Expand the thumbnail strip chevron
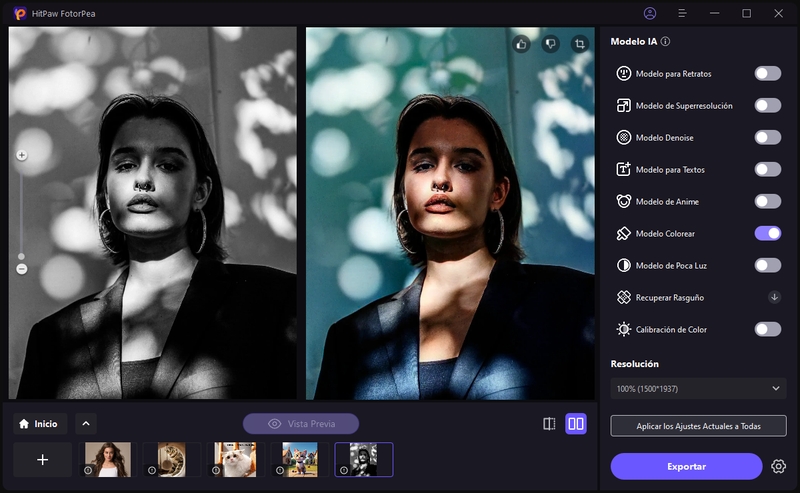 click(86, 424)
